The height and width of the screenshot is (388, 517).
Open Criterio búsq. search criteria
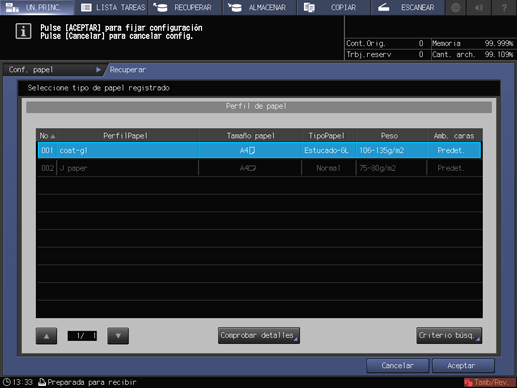click(x=449, y=335)
